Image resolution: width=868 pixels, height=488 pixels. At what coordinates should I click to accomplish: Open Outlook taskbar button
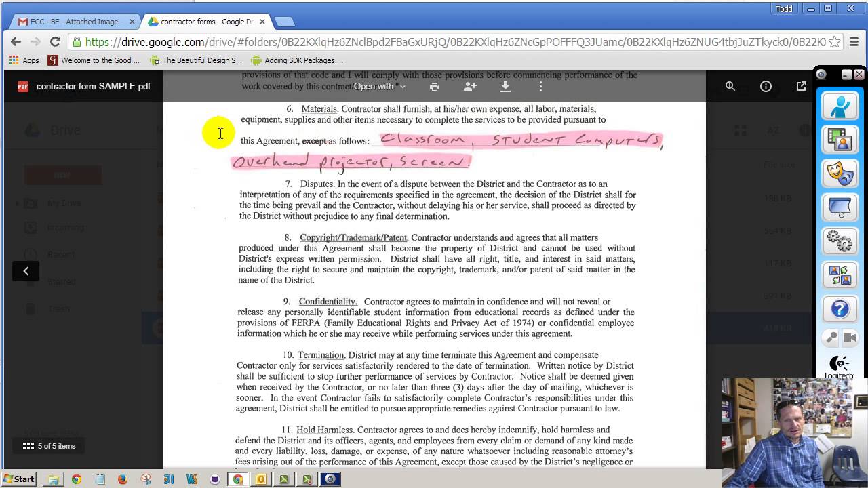click(261, 479)
